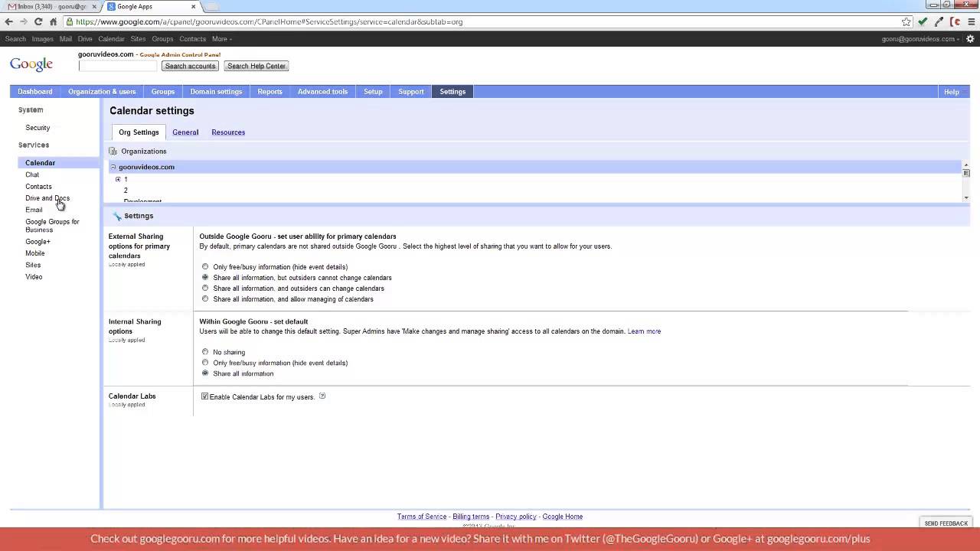Collapse the gooruvideos.com organization tree

[x=113, y=167]
